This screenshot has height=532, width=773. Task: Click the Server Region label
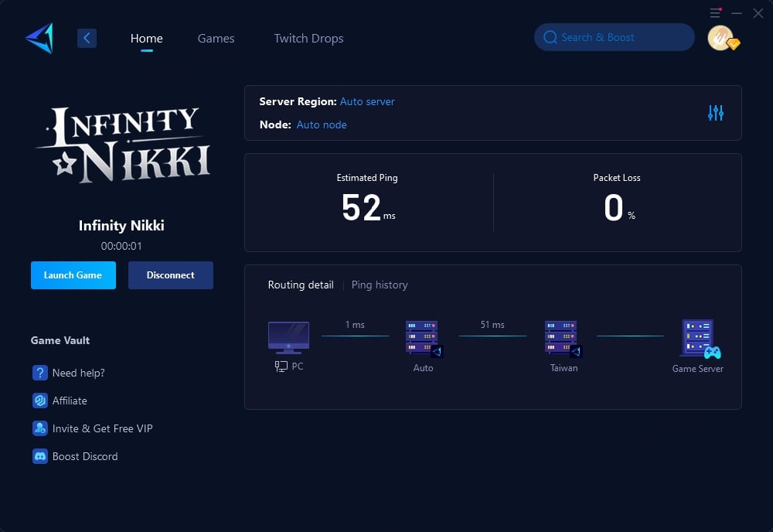(298, 101)
